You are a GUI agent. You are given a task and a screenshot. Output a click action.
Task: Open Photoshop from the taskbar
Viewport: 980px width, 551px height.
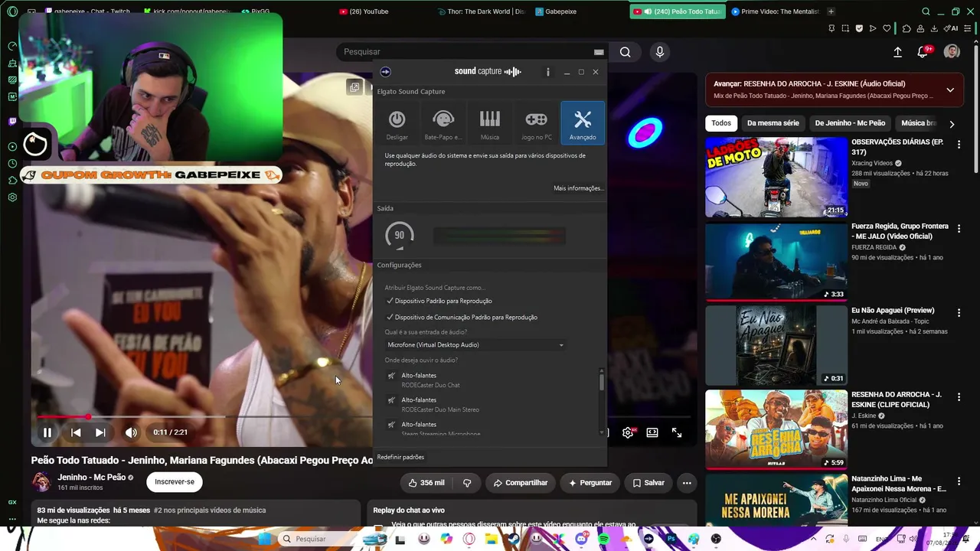pos(671,539)
